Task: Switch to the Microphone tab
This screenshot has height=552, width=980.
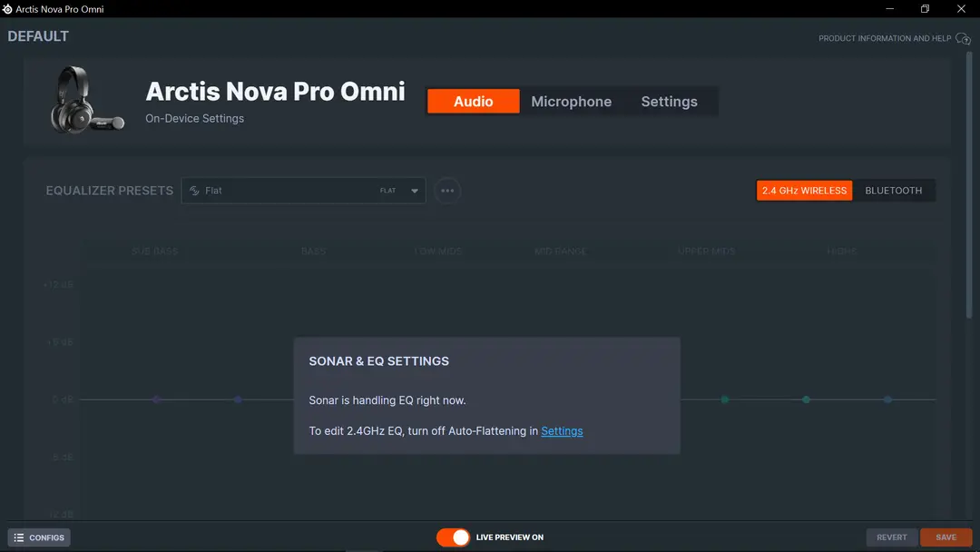Action: coord(572,102)
